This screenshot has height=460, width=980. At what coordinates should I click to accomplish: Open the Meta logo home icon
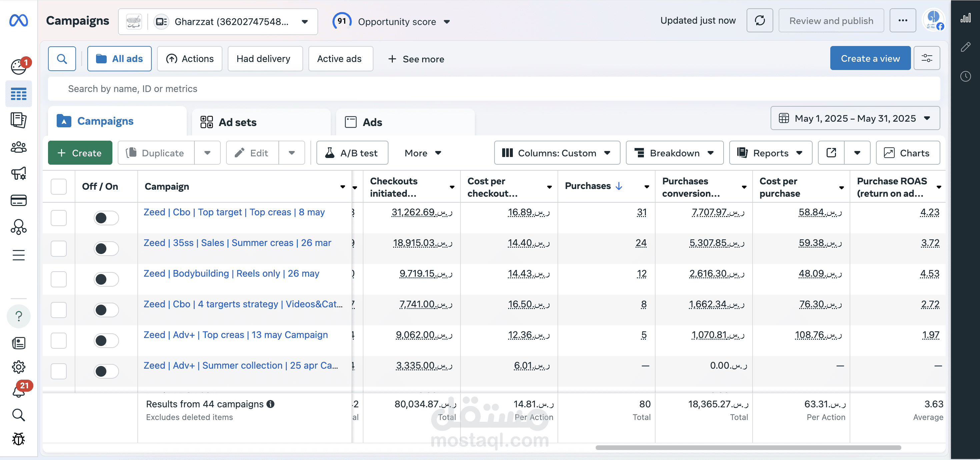[x=18, y=20]
